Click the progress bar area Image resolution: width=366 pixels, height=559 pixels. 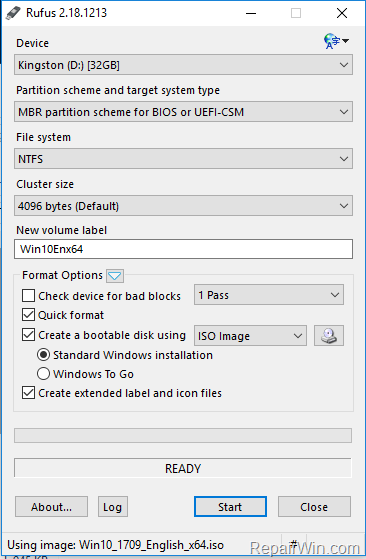pyautogui.click(x=183, y=436)
